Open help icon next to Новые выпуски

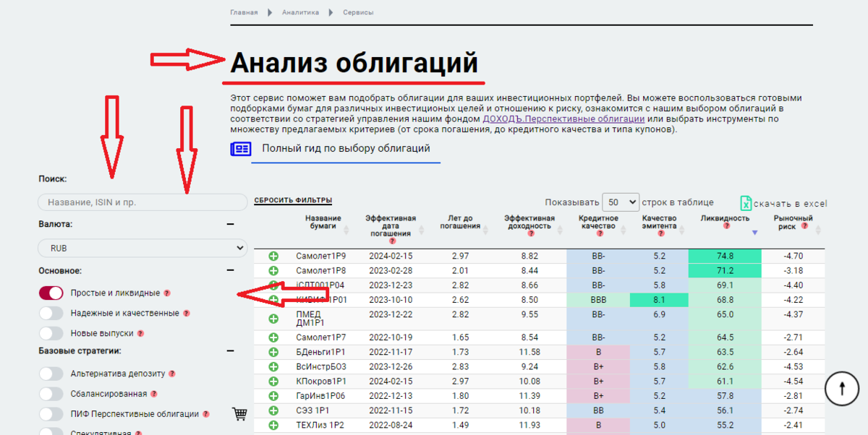click(140, 334)
